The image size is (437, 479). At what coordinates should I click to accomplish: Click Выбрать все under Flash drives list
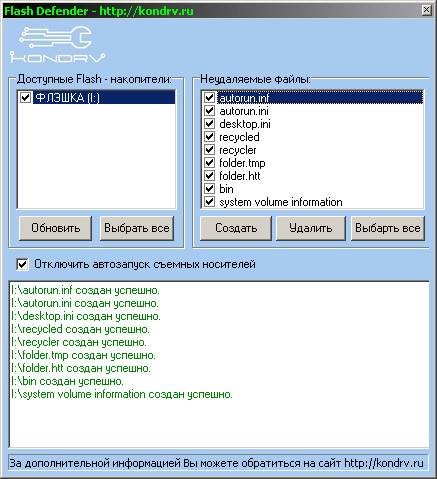137,228
